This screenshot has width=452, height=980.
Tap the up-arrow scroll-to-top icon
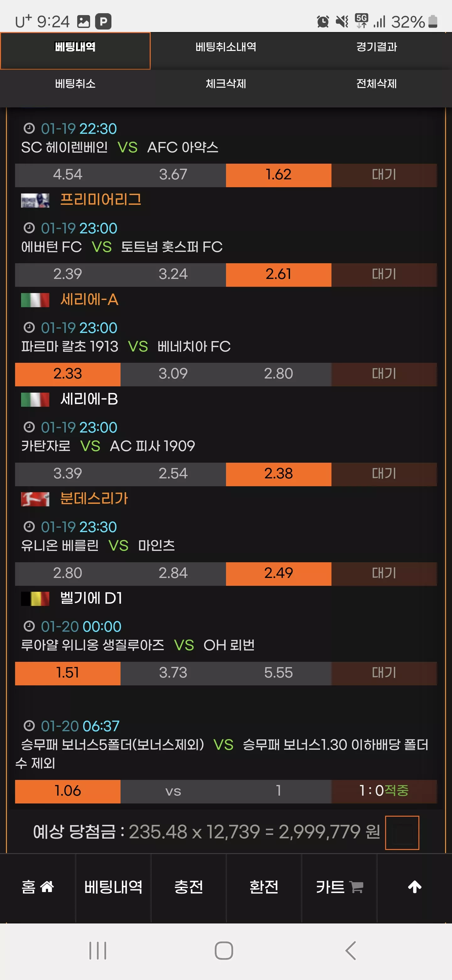click(x=415, y=887)
